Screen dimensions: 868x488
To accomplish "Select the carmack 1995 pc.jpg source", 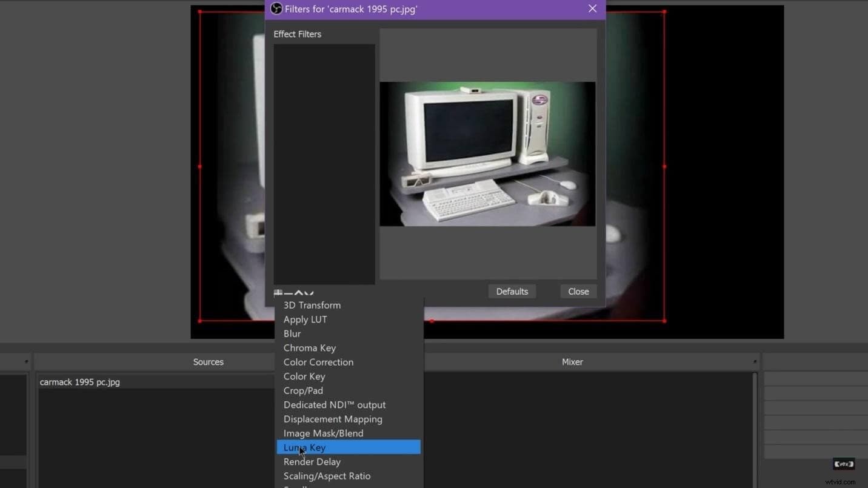I will [79, 382].
